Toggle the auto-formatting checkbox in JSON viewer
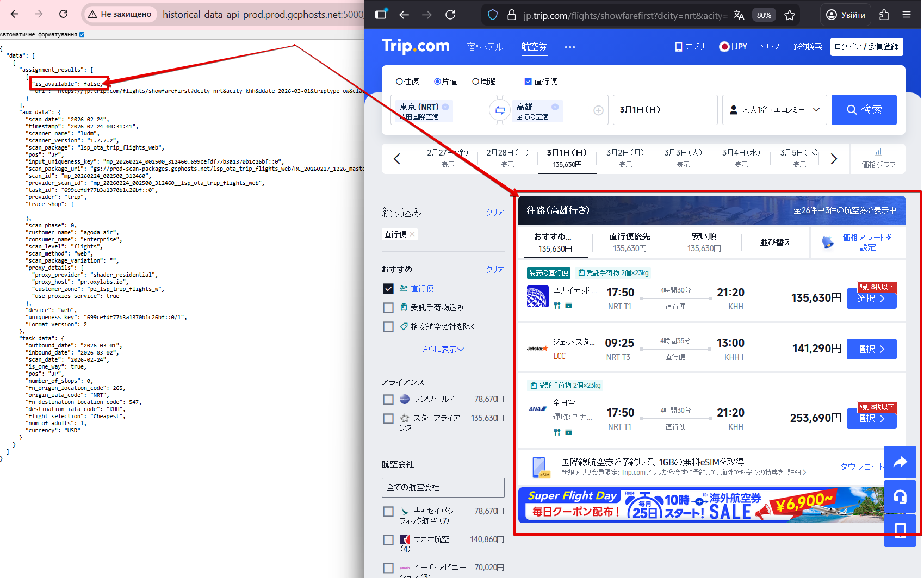Screen dimensions: 924x578 (x=82, y=34)
